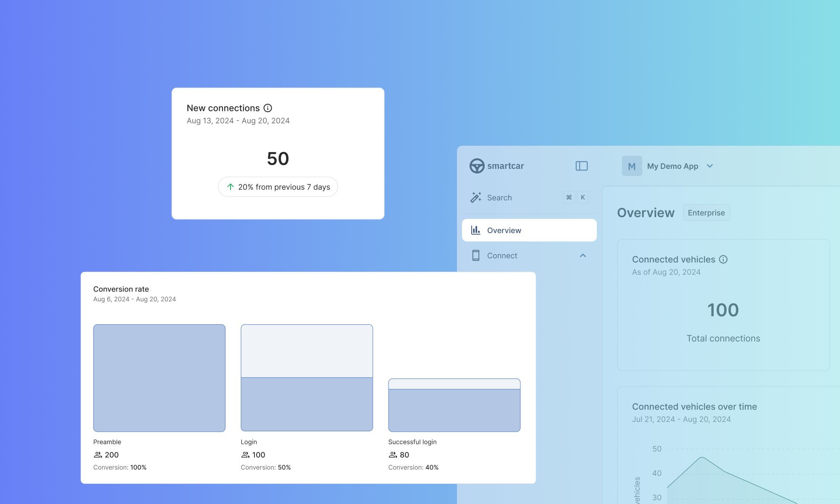Click the Overview page heading
Image resolution: width=840 pixels, height=504 pixels.
click(x=646, y=213)
